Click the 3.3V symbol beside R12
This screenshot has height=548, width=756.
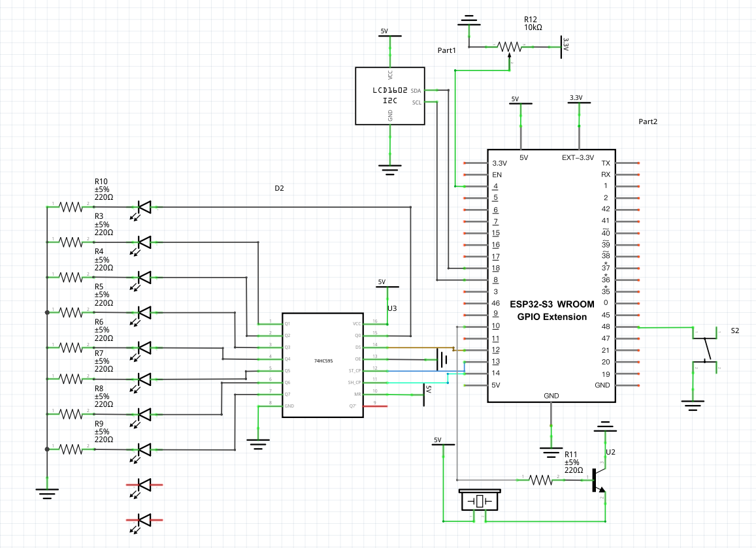564,47
